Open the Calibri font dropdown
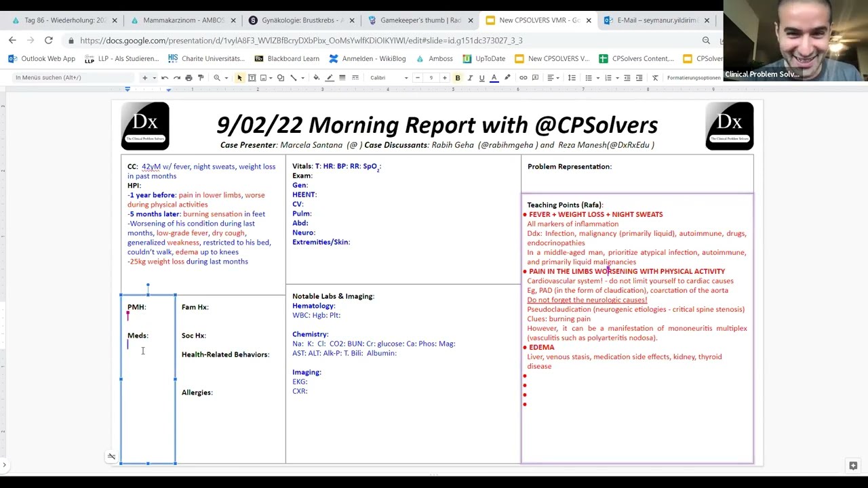This screenshot has height=488, width=868. pos(389,78)
